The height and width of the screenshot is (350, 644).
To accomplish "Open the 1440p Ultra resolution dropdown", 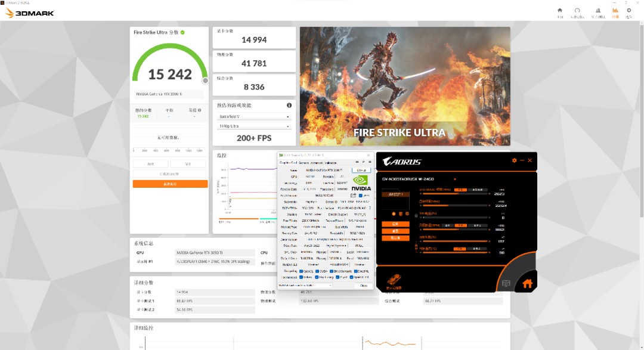I will point(254,126).
